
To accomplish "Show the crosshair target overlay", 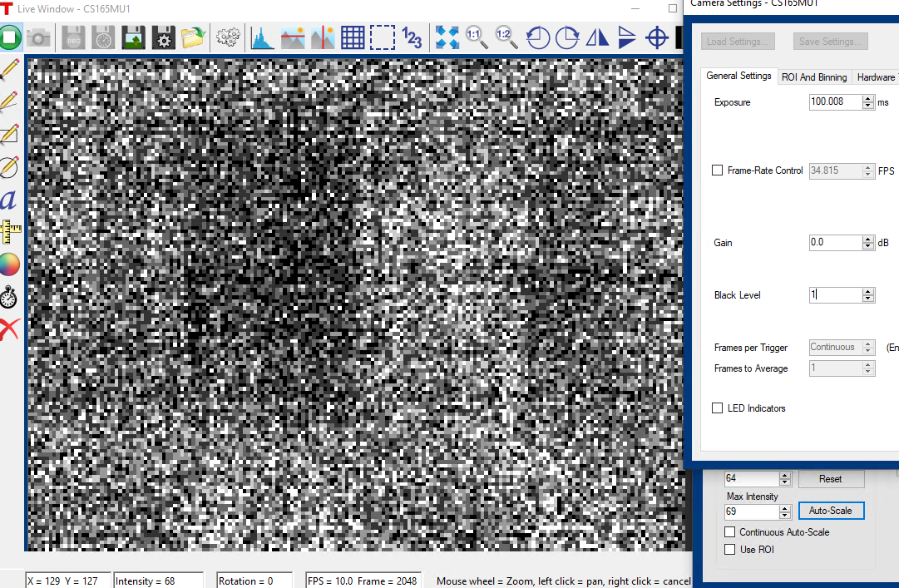I will click(657, 37).
